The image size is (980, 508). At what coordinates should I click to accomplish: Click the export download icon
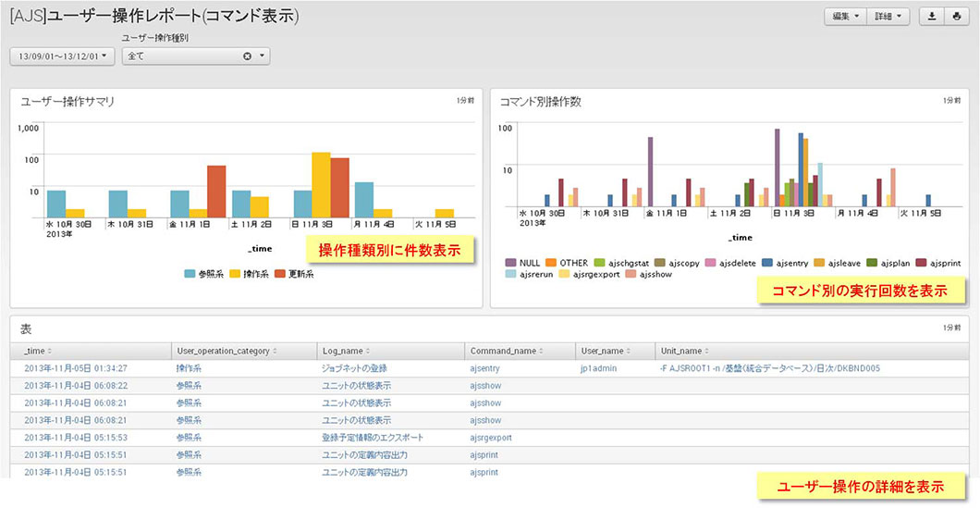[933, 17]
